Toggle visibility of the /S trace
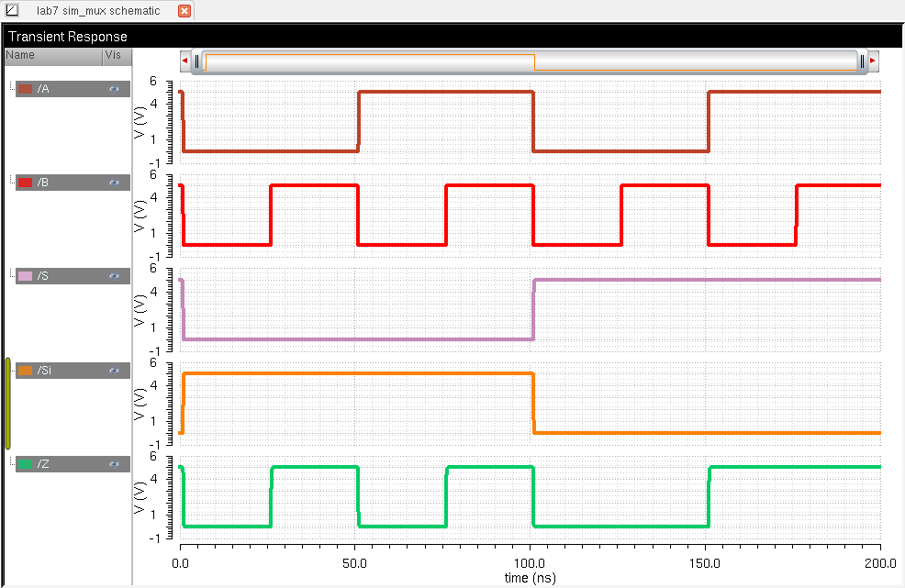 [x=114, y=276]
